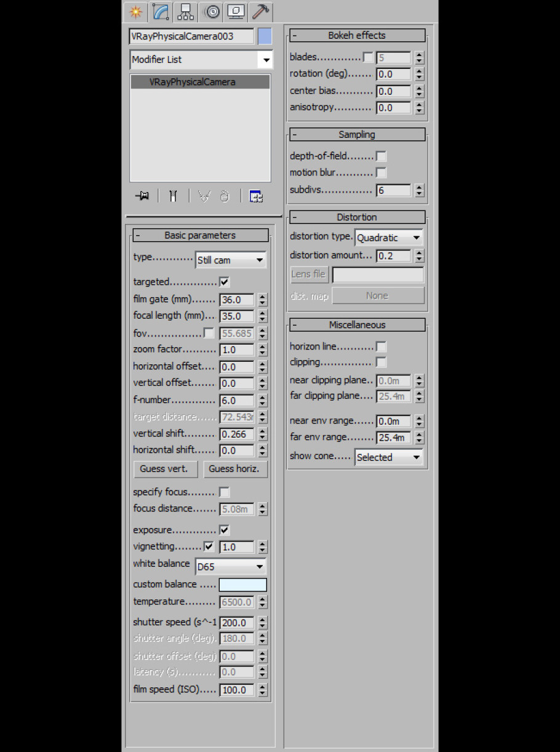Click the Guess horiz. button
The image size is (560, 752).
[x=235, y=469]
